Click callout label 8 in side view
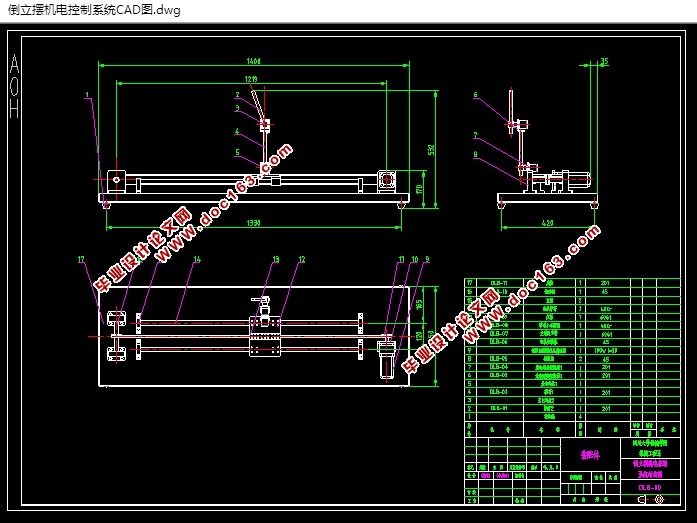 [x=475, y=155]
